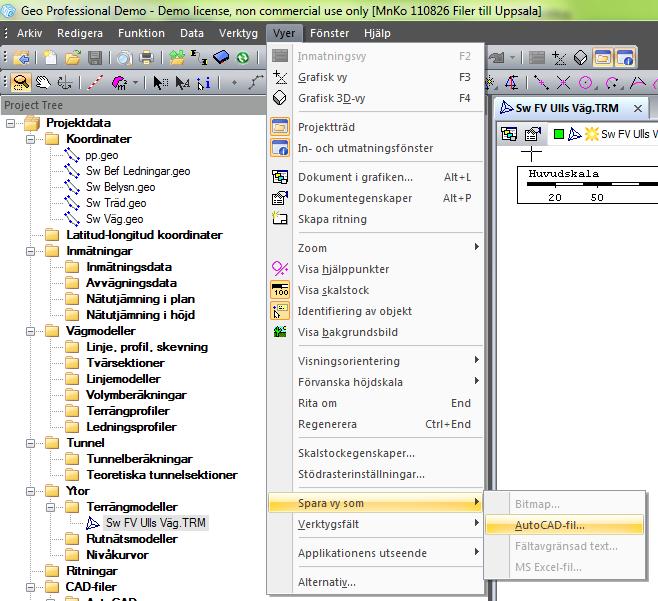Open the Arkiv menu

click(x=29, y=33)
